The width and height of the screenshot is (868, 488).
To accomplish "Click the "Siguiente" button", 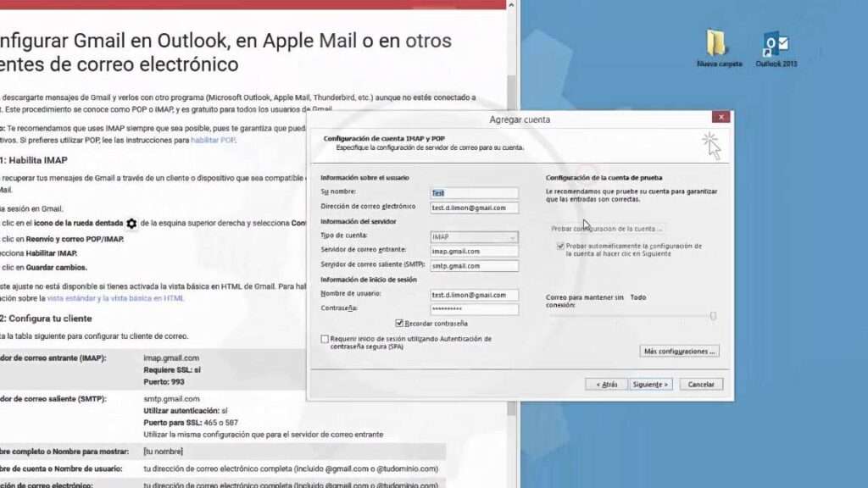I will (650, 384).
